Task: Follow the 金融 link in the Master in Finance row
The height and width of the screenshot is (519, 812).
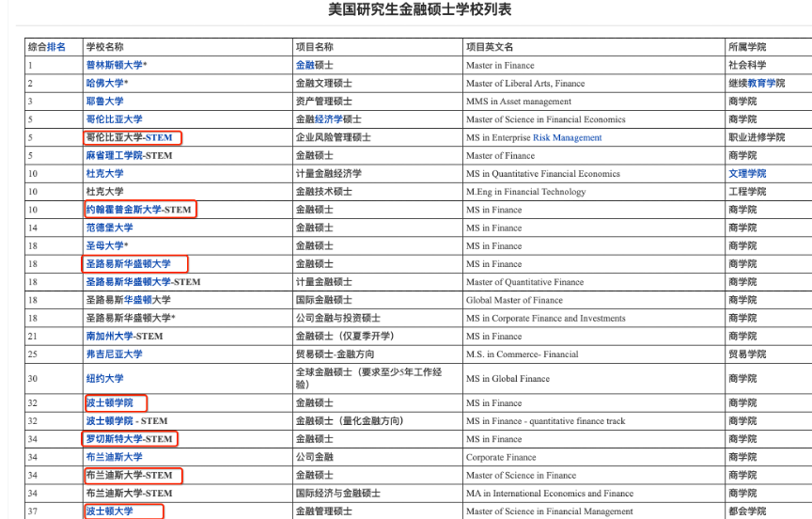Action: point(305,65)
